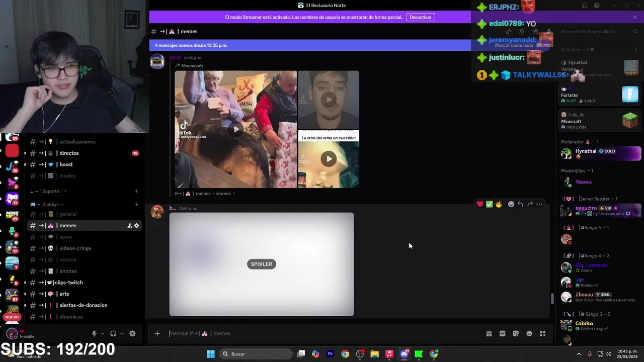The height and width of the screenshot is (362, 644).
Task: Open the niveles channel
Action: tap(84, 176)
